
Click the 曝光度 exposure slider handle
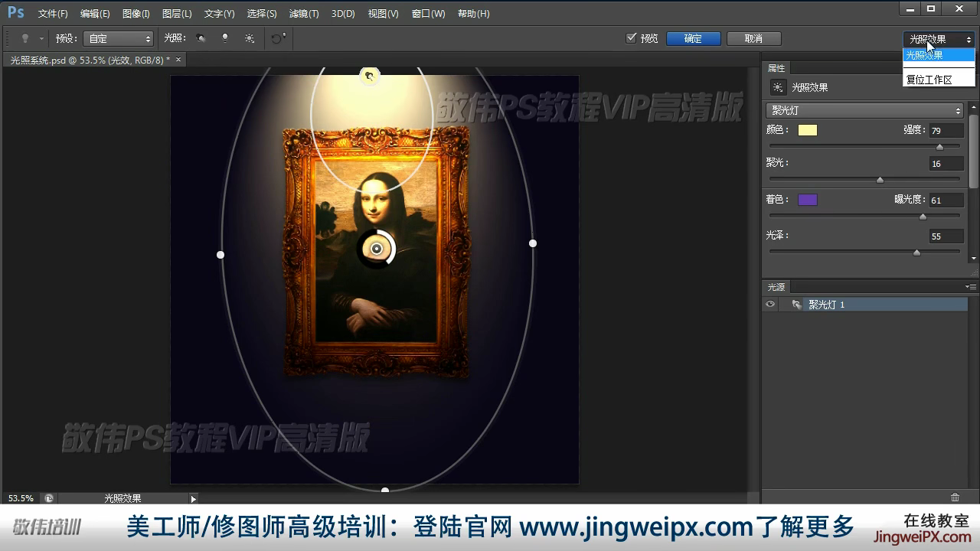(923, 217)
